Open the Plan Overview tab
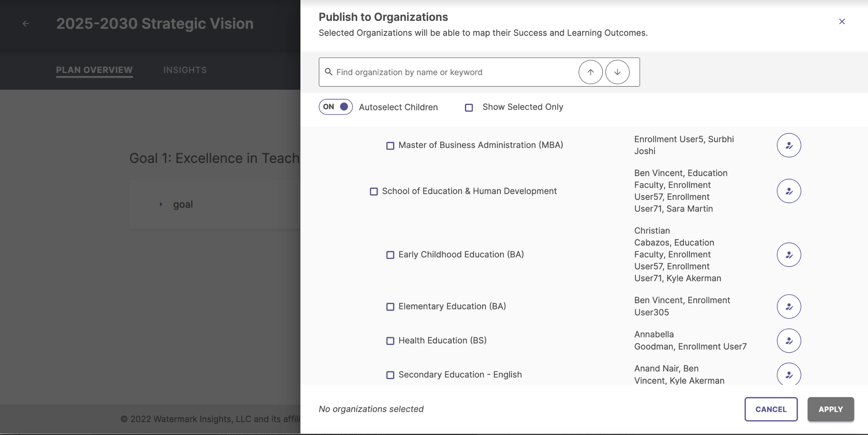The height and width of the screenshot is (435, 868). 94,70
